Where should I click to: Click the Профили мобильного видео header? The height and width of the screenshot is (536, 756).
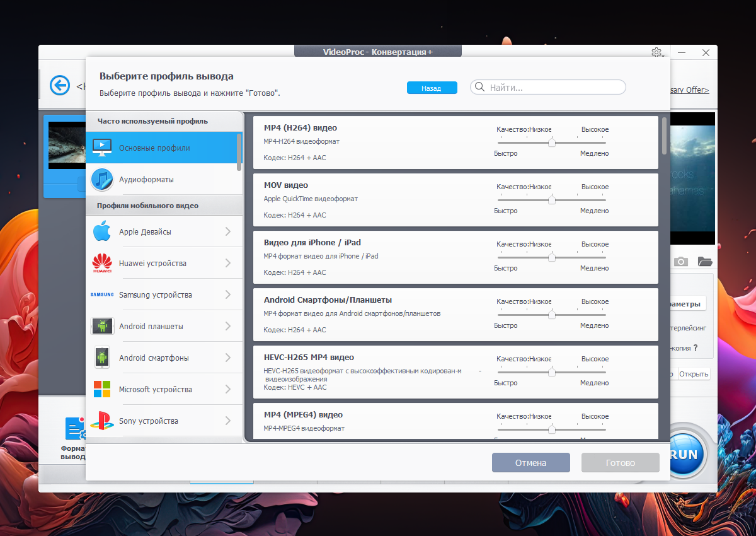[147, 206]
